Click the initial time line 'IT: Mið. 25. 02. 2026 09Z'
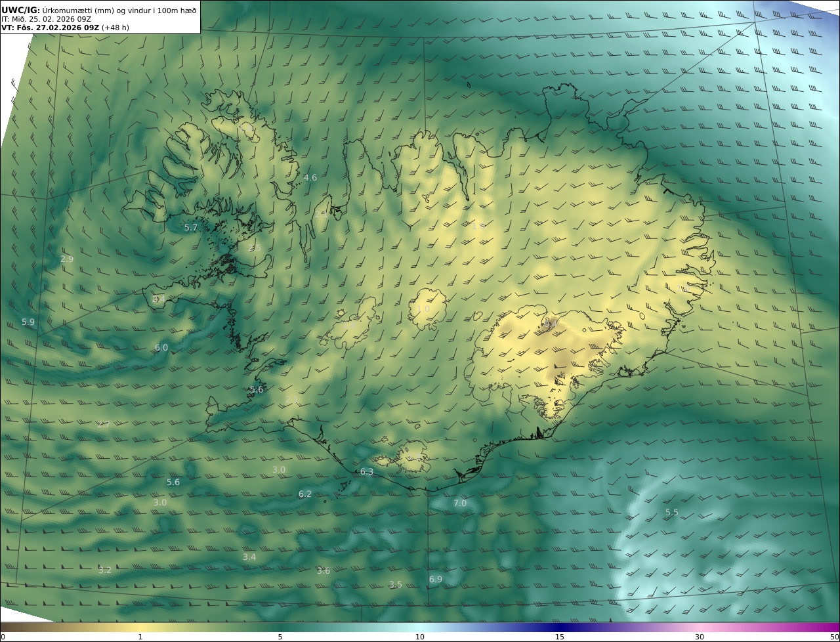The width and height of the screenshot is (840, 642). pos(46,19)
